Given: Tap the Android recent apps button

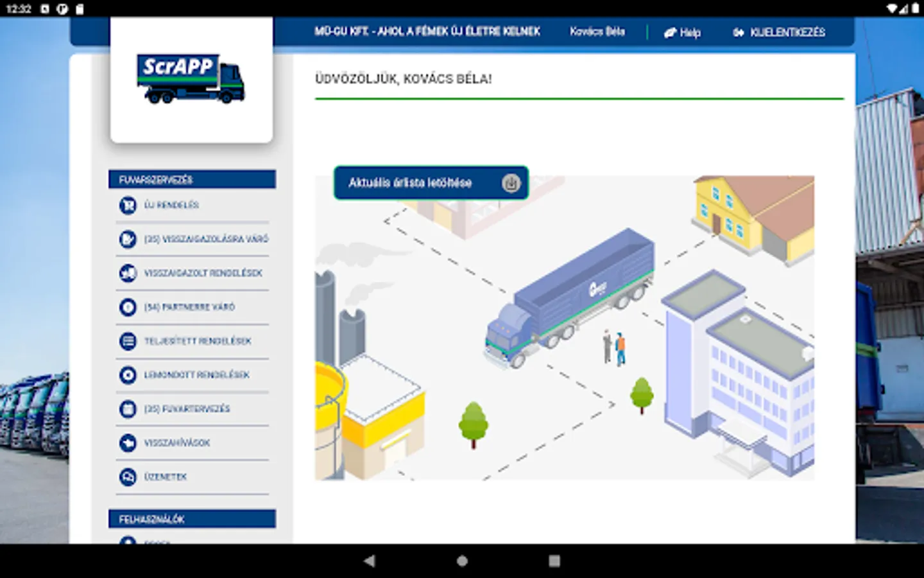Looking at the screenshot, I should tap(554, 561).
